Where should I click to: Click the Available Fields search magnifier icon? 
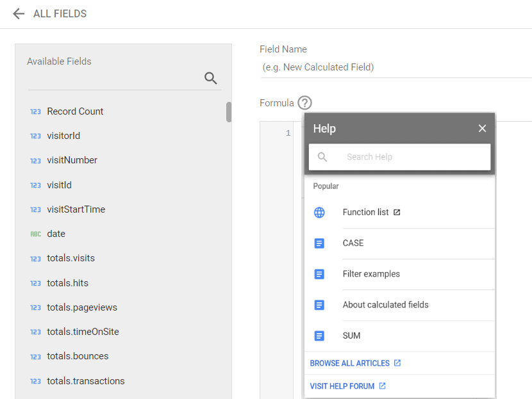tap(211, 78)
